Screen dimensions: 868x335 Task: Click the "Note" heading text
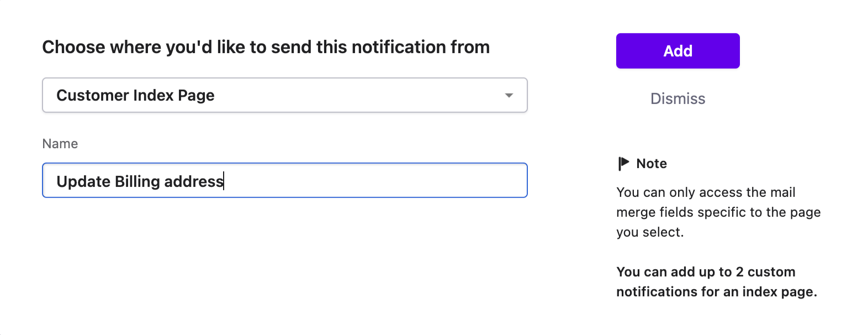[x=652, y=164]
